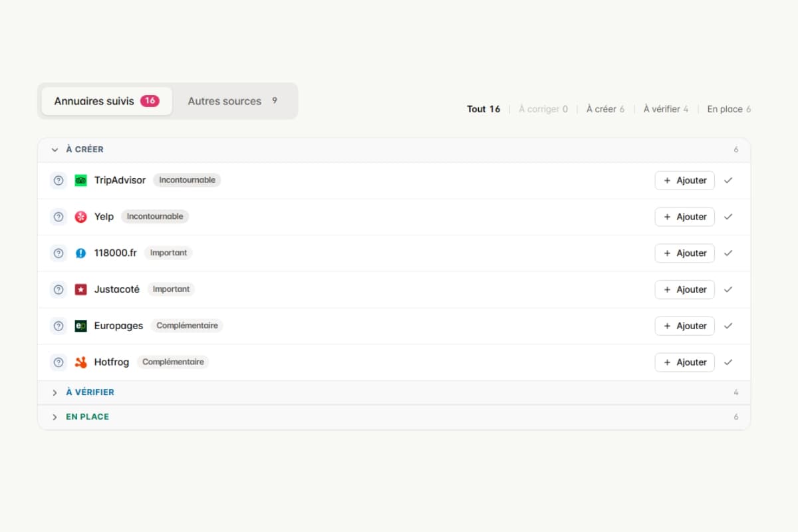Click the TripAdvisor owl logo
The image size is (798, 532).
coord(80,180)
